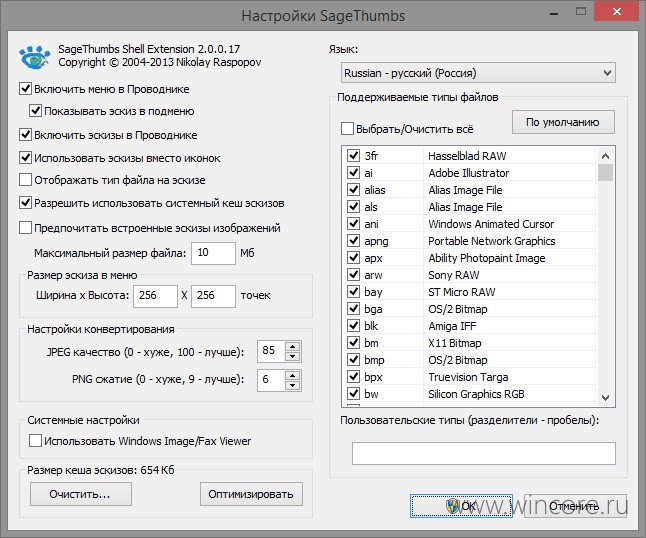
Task: Increase JPEG quality with up arrow
Action: pyautogui.click(x=293, y=346)
